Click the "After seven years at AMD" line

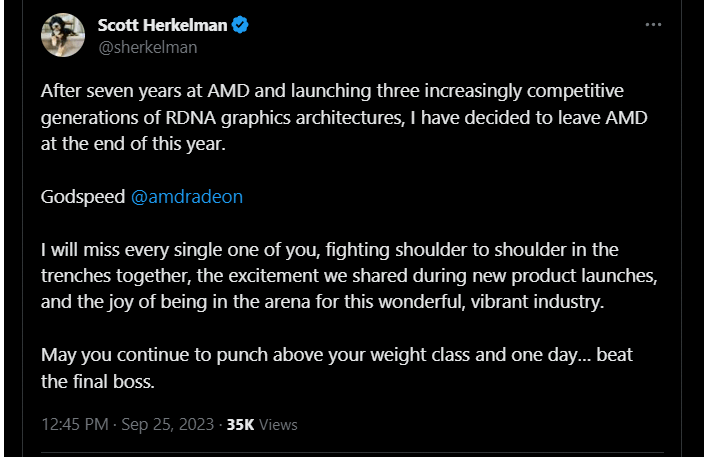[332, 91]
